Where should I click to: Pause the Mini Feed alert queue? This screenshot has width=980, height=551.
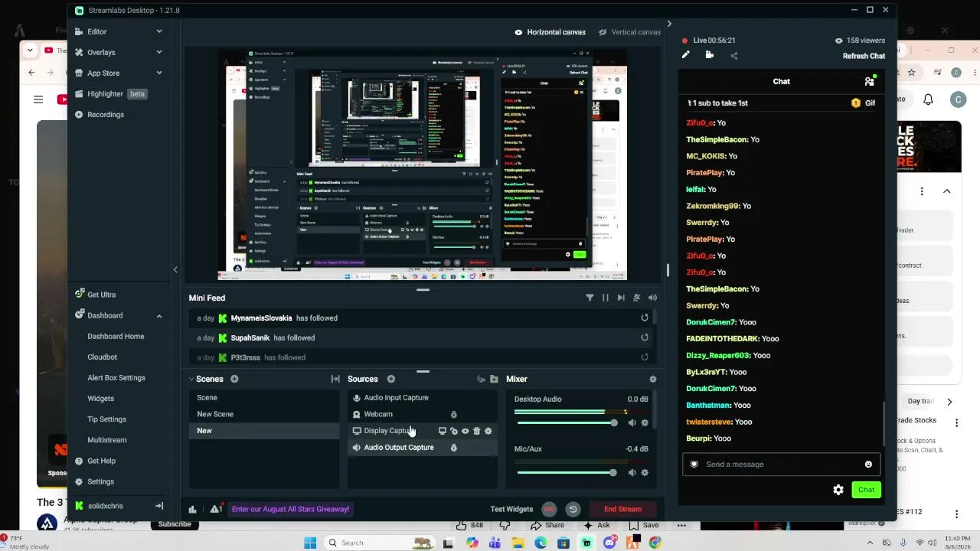(x=605, y=298)
